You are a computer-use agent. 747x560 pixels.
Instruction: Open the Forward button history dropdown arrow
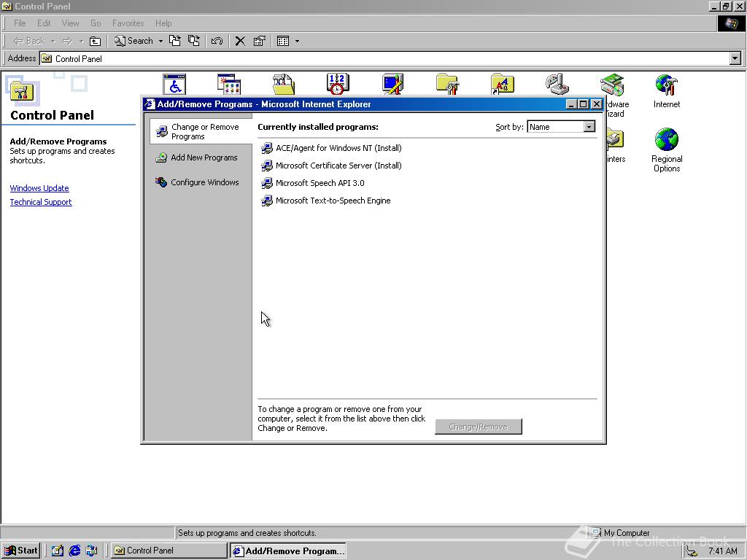(x=81, y=42)
